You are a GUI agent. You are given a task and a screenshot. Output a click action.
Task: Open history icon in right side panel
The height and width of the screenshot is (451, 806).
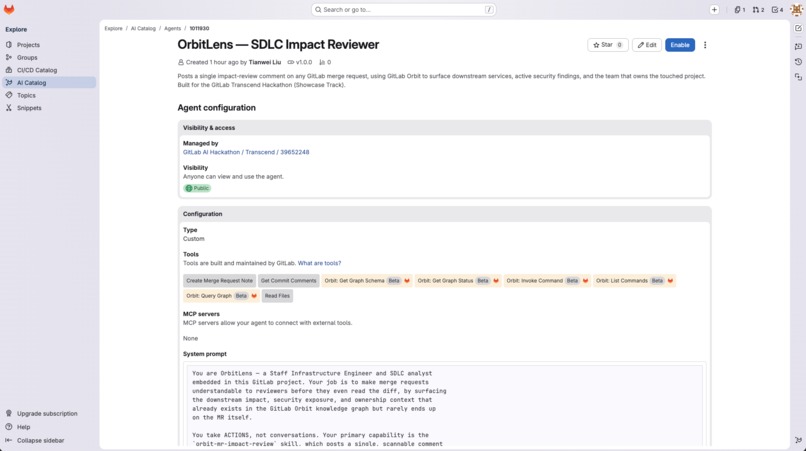coord(798,62)
